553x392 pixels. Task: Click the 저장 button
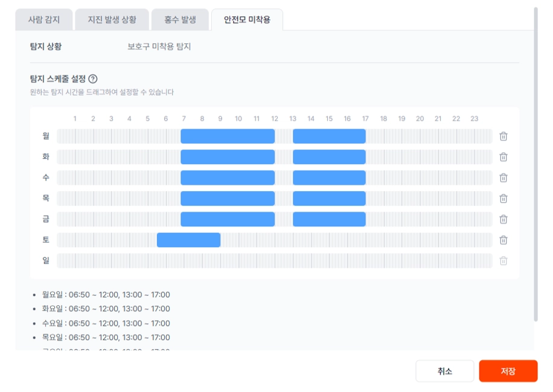point(508,371)
